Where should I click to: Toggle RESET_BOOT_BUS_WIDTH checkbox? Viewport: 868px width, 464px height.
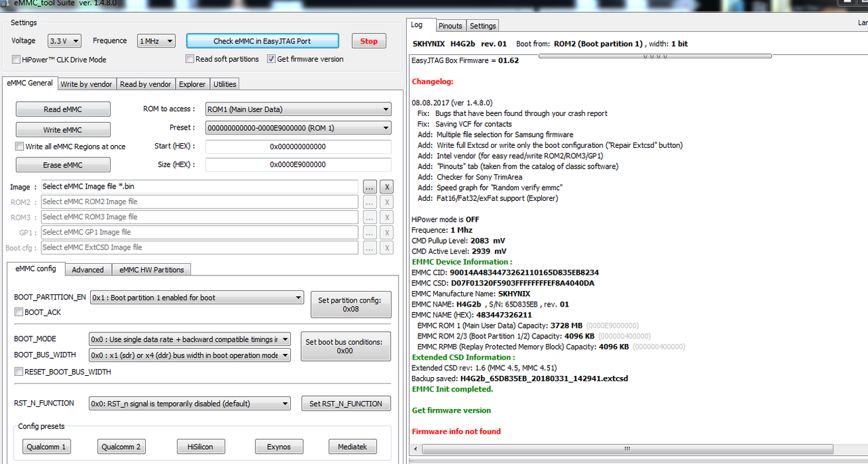(19, 372)
